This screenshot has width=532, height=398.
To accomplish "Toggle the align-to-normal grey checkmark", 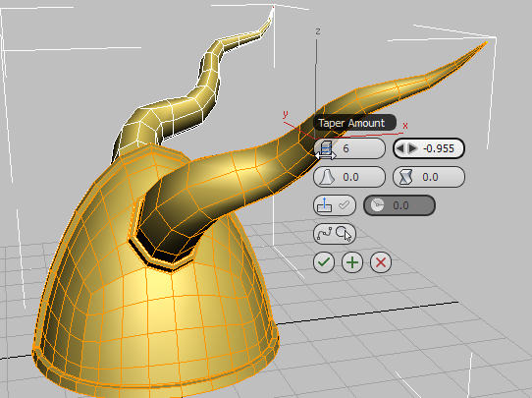I will pos(345,204).
